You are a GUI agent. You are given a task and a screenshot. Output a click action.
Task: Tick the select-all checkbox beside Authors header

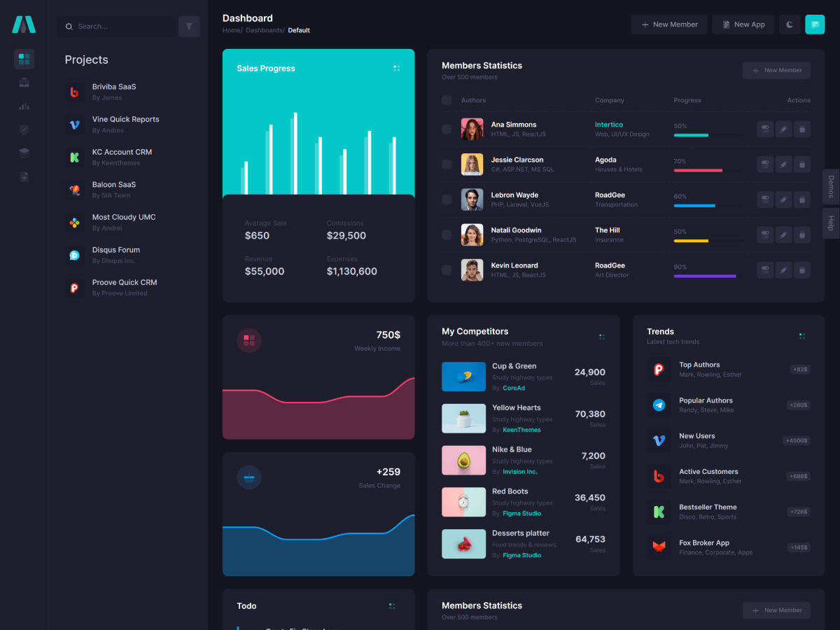click(x=447, y=100)
